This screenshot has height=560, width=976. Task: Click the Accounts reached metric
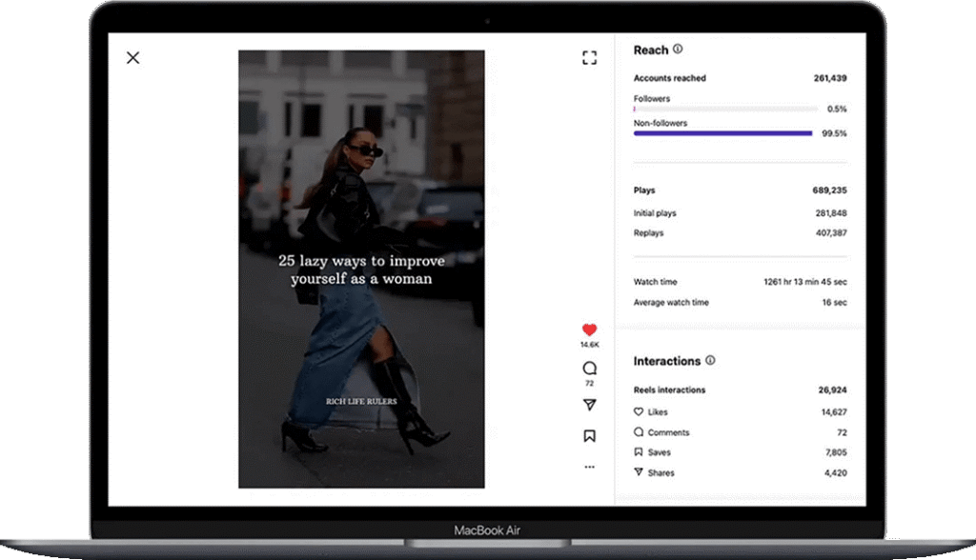click(x=740, y=78)
